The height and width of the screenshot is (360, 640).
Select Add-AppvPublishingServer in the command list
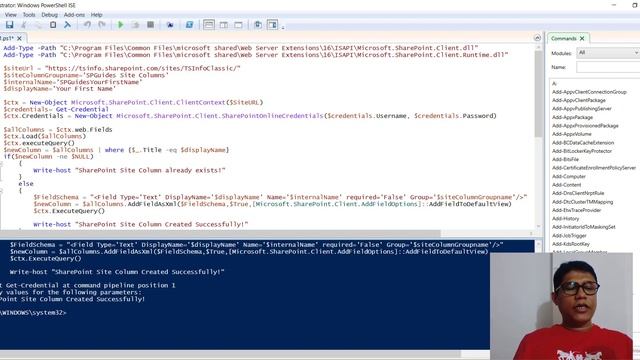click(581, 109)
